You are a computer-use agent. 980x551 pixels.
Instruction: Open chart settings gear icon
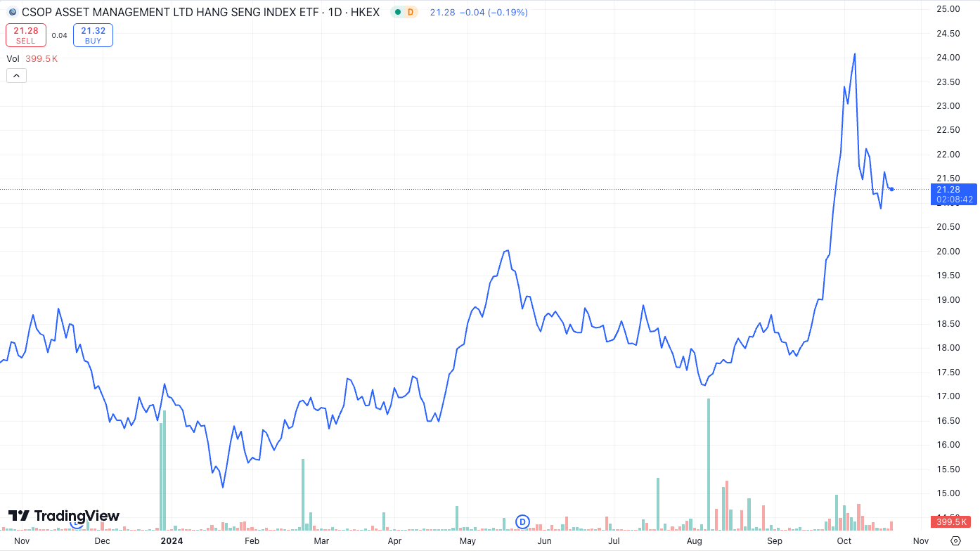955,540
